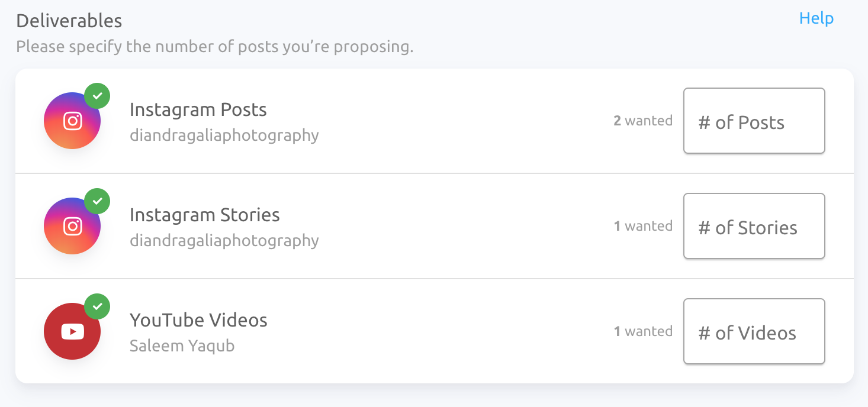
Task: Click the Instagram icon beside Instagram Posts
Action: click(x=72, y=121)
